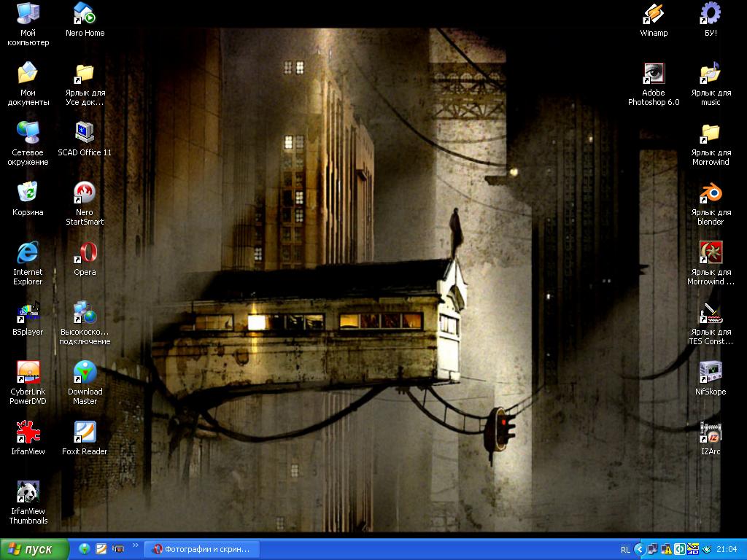Open Nero Home shortcut
The image size is (747, 560).
click(85, 20)
